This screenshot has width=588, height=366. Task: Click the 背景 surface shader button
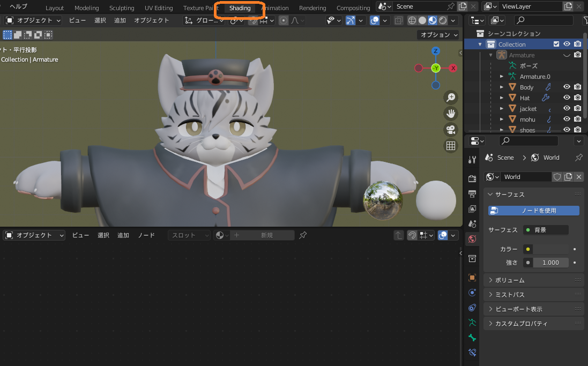(546, 230)
